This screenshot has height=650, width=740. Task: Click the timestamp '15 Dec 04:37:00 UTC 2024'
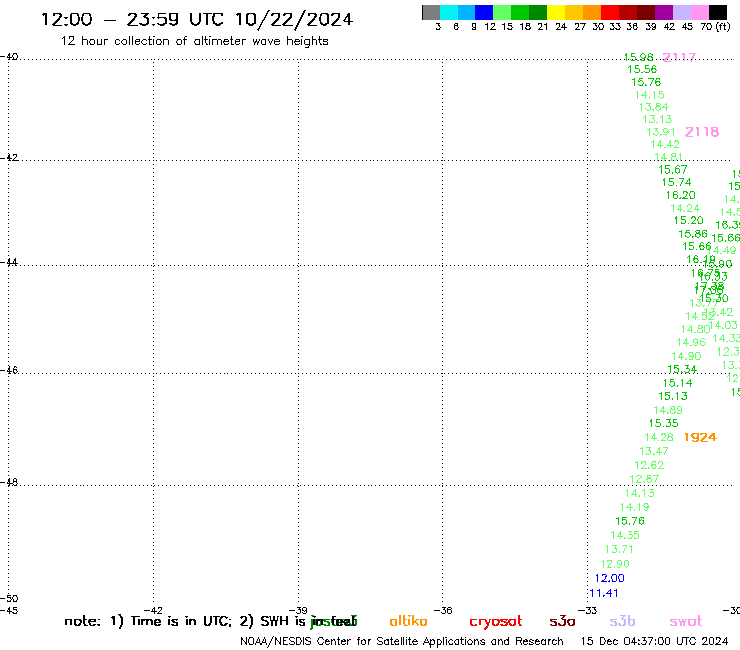[654, 642]
